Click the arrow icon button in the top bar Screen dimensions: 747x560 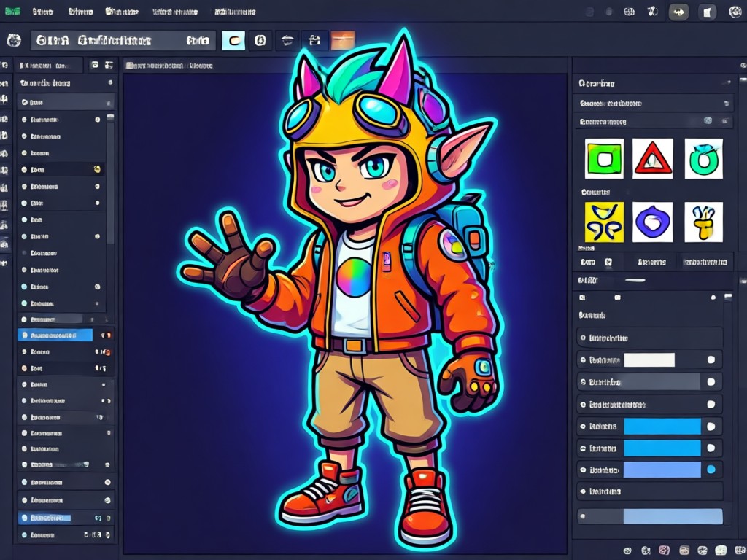(x=678, y=12)
